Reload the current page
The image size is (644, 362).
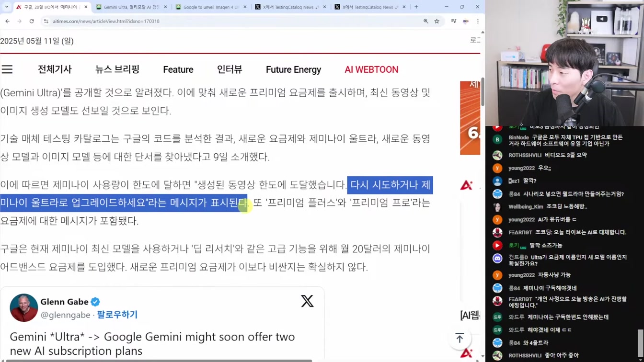point(32,21)
